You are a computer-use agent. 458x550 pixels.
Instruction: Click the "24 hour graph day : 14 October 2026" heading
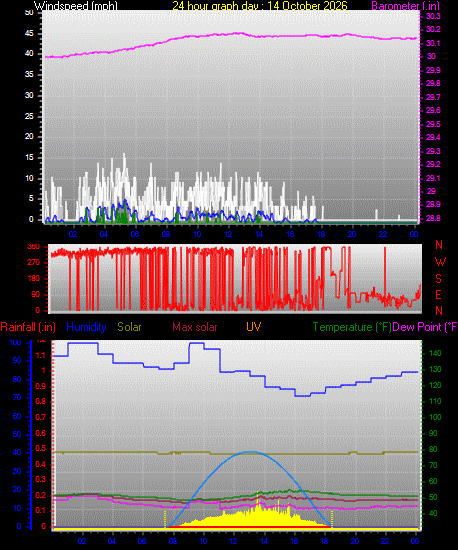[x=260, y=6]
